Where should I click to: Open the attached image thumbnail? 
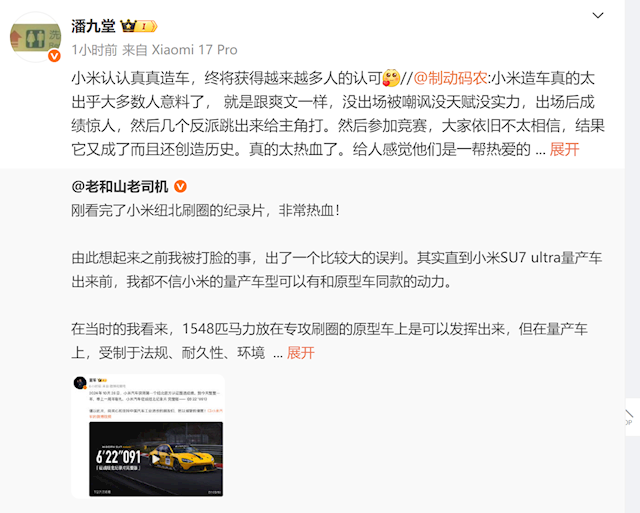[x=148, y=436]
